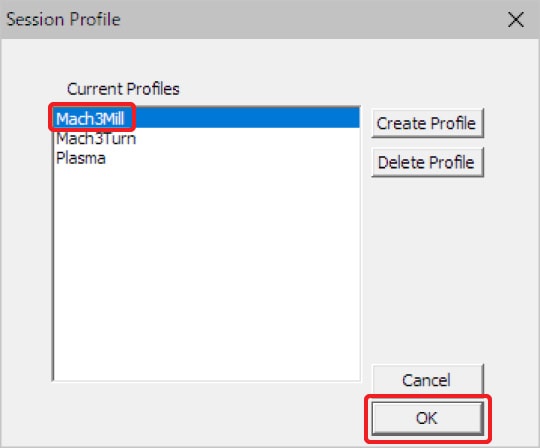This screenshot has width=540, height=448.
Task: Click the Session Profile title text
Action: (x=63, y=19)
